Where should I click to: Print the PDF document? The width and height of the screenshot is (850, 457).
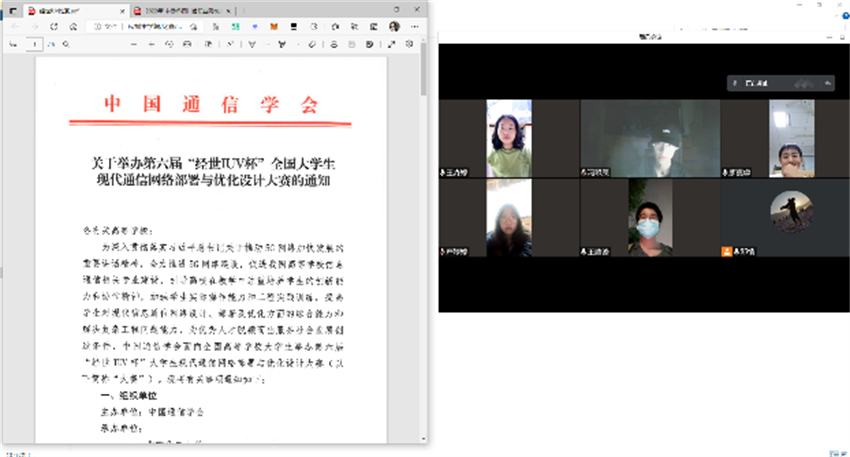click(x=334, y=44)
